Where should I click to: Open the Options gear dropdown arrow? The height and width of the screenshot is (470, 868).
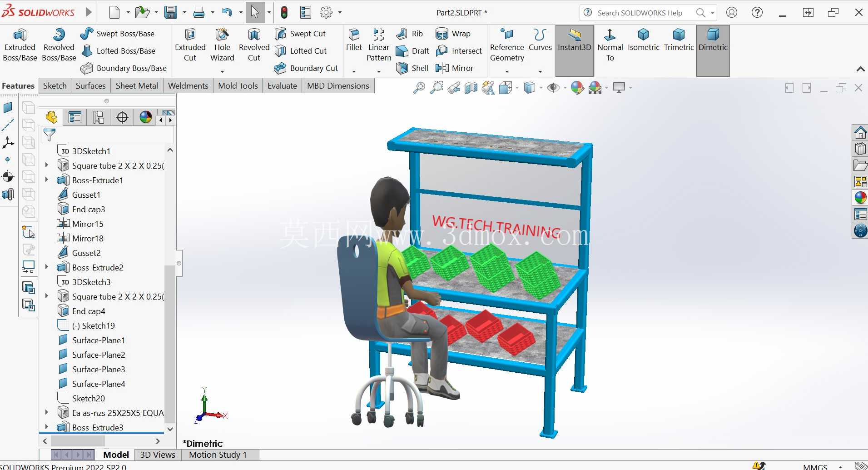point(340,13)
